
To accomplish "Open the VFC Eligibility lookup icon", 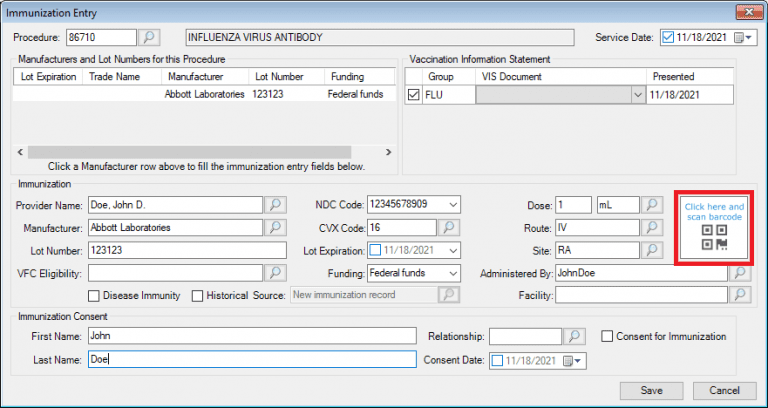I will click(x=275, y=272).
